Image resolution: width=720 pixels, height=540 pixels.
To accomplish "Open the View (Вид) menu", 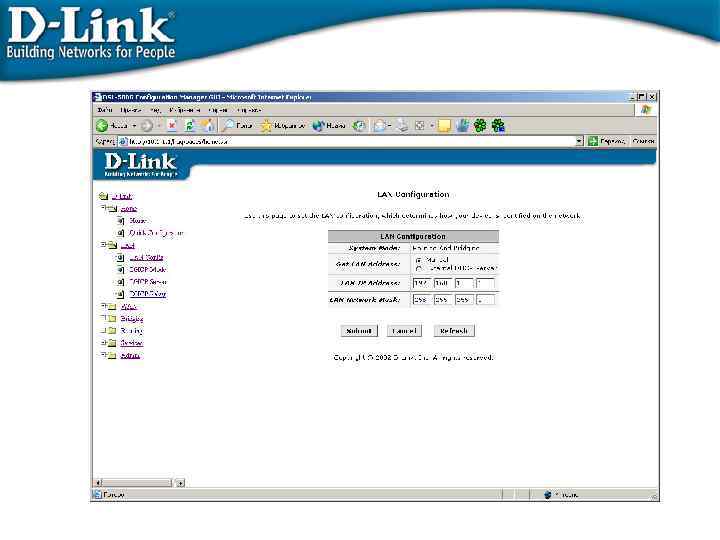I will point(155,110).
